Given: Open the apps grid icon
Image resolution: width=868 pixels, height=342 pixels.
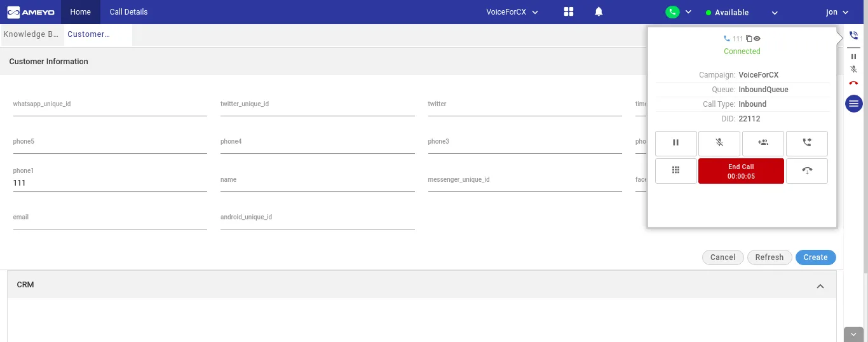Looking at the screenshot, I should point(569,12).
